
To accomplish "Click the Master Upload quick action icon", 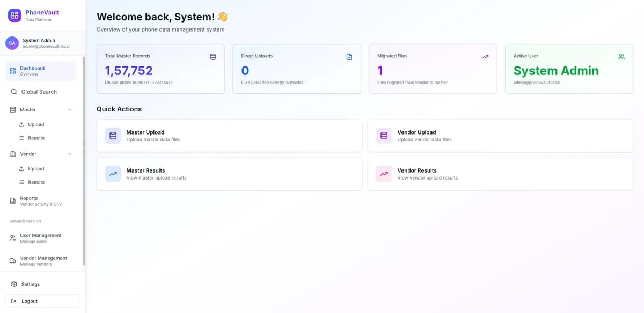I will pyautogui.click(x=113, y=136).
